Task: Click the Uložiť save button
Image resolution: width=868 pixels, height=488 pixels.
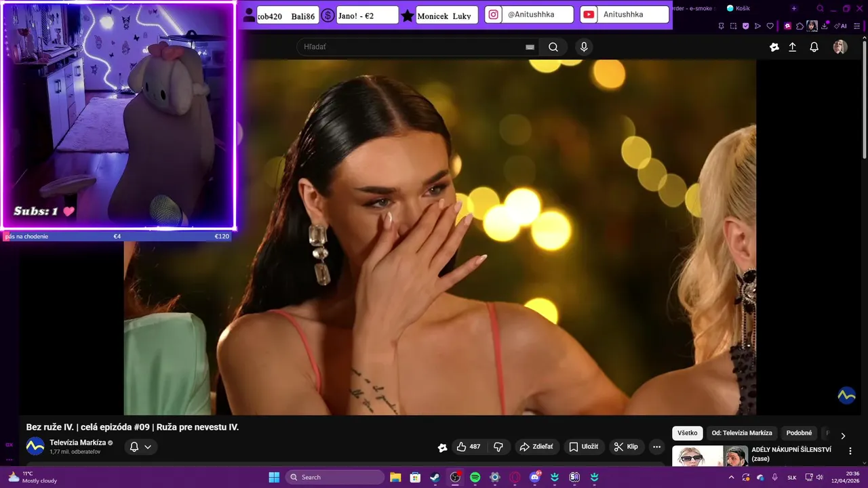Action: 583,447
